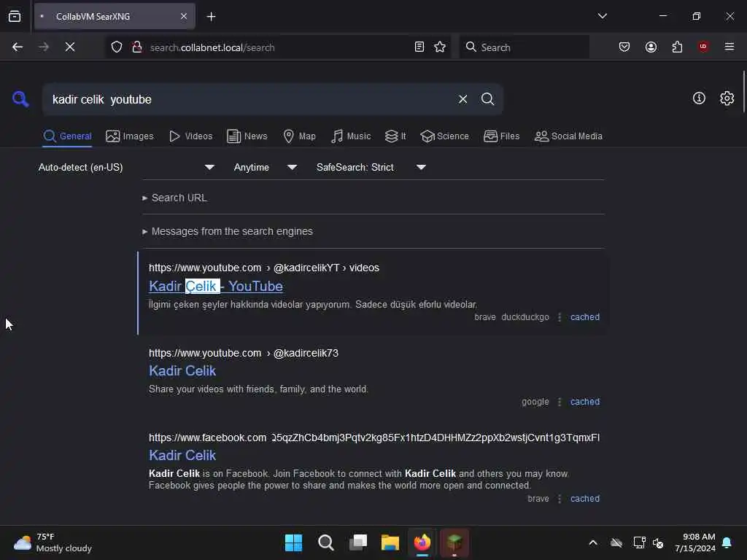The width and height of the screenshot is (747, 560).
Task: Open Task View on taskbar
Action: pyautogui.click(x=358, y=542)
